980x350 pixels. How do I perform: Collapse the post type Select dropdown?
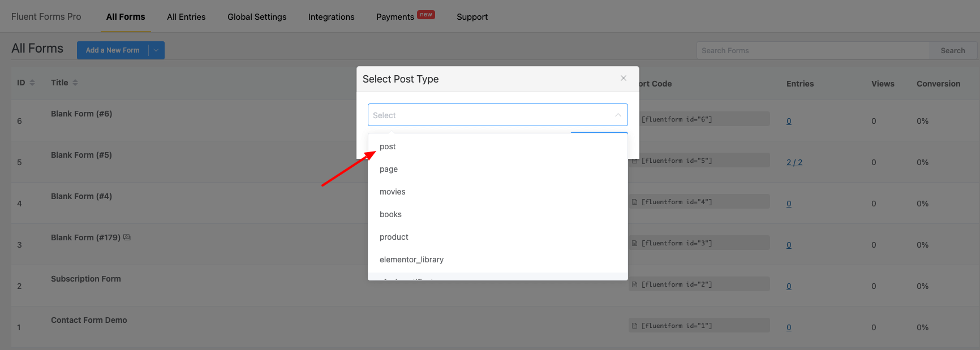click(617, 115)
